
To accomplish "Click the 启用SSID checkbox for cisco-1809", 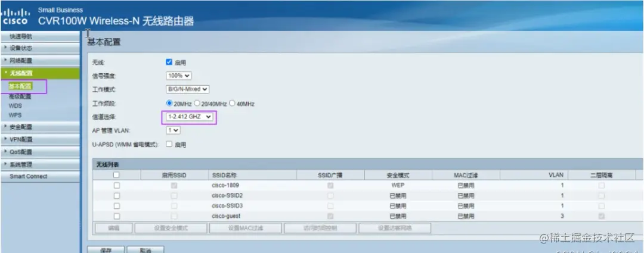I will pyautogui.click(x=174, y=185).
